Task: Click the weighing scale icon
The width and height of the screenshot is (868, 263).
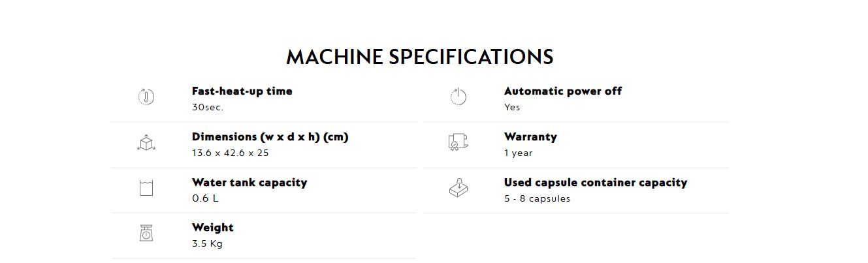Action: 146,233
